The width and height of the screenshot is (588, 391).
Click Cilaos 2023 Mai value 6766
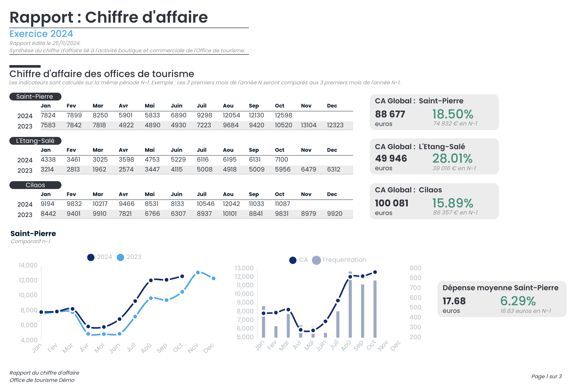[152, 214]
